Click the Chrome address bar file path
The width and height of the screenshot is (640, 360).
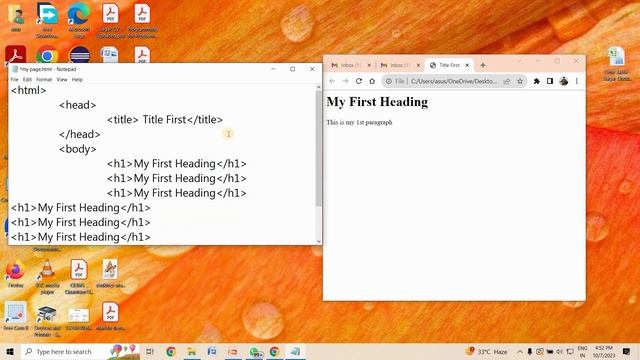coord(453,81)
